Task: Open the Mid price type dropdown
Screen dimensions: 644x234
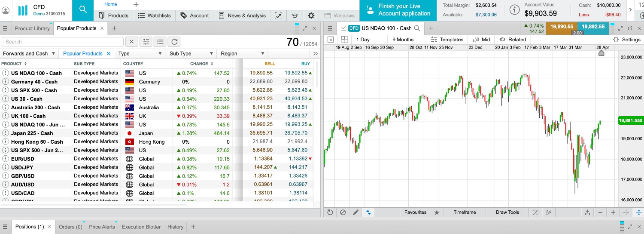Action: coord(481,40)
